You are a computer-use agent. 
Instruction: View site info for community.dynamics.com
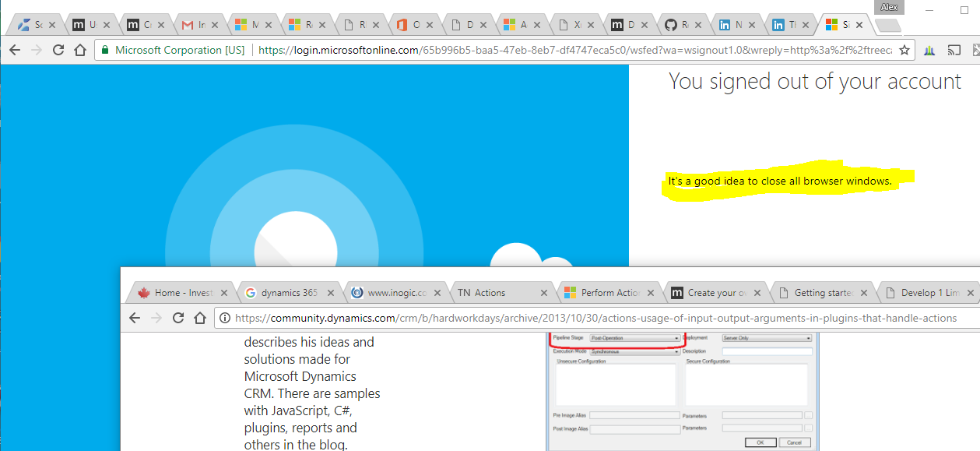tap(224, 318)
